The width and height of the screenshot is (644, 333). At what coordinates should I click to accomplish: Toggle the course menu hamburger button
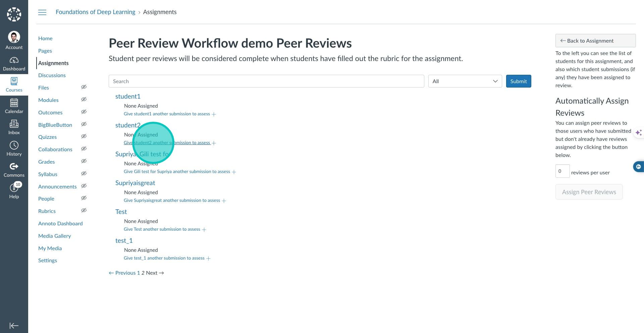tap(42, 12)
